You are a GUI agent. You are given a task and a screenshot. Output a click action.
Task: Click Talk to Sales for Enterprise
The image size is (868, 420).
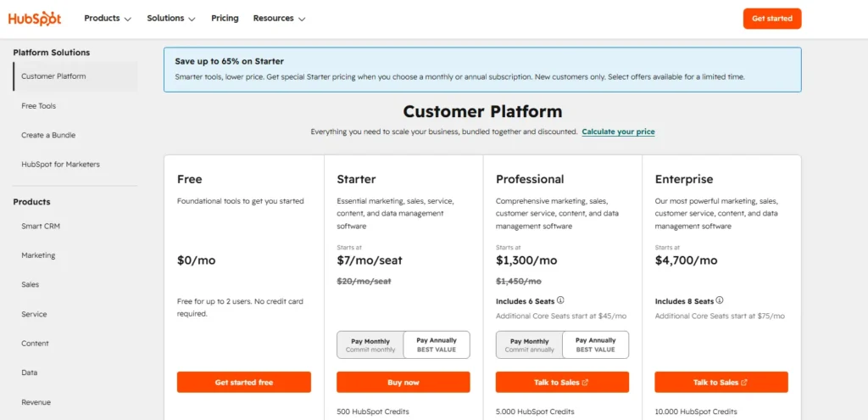(x=721, y=383)
